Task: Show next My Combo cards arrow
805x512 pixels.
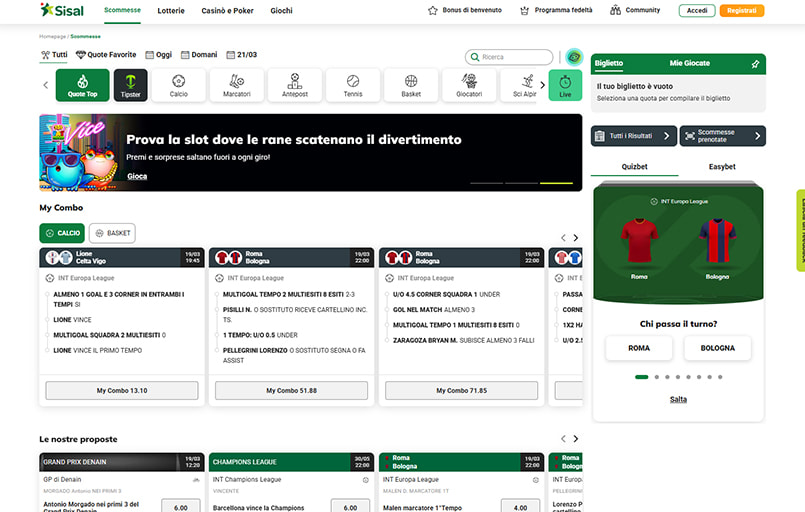Action: click(x=576, y=238)
